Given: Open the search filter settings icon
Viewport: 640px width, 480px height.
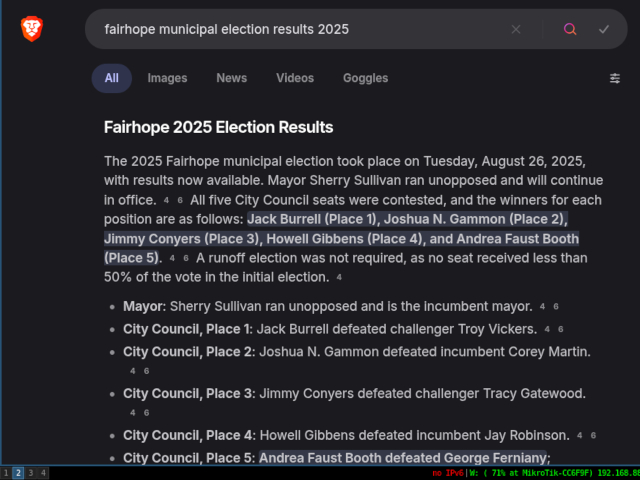Looking at the screenshot, I should pyautogui.click(x=615, y=78).
